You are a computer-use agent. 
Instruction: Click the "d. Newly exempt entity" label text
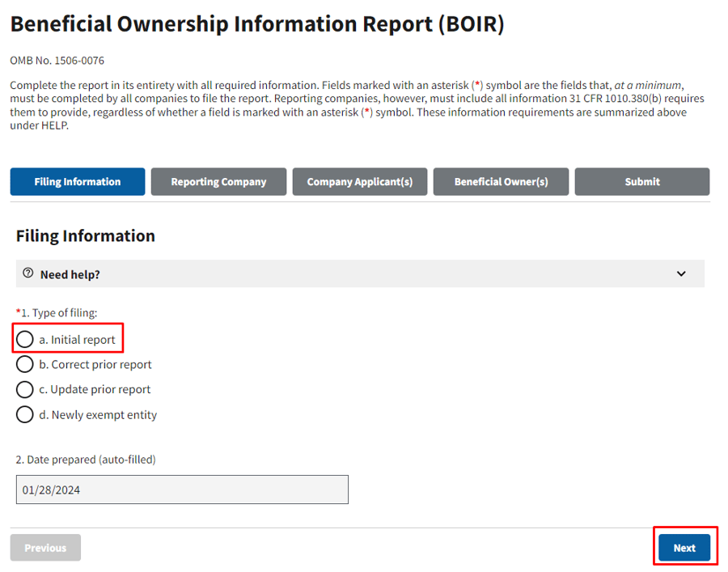coord(97,414)
